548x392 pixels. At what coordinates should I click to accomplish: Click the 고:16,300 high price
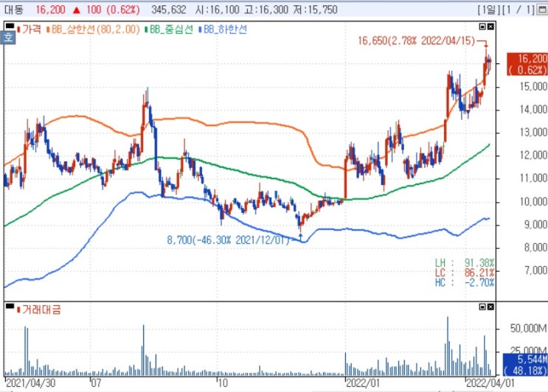coord(266,10)
